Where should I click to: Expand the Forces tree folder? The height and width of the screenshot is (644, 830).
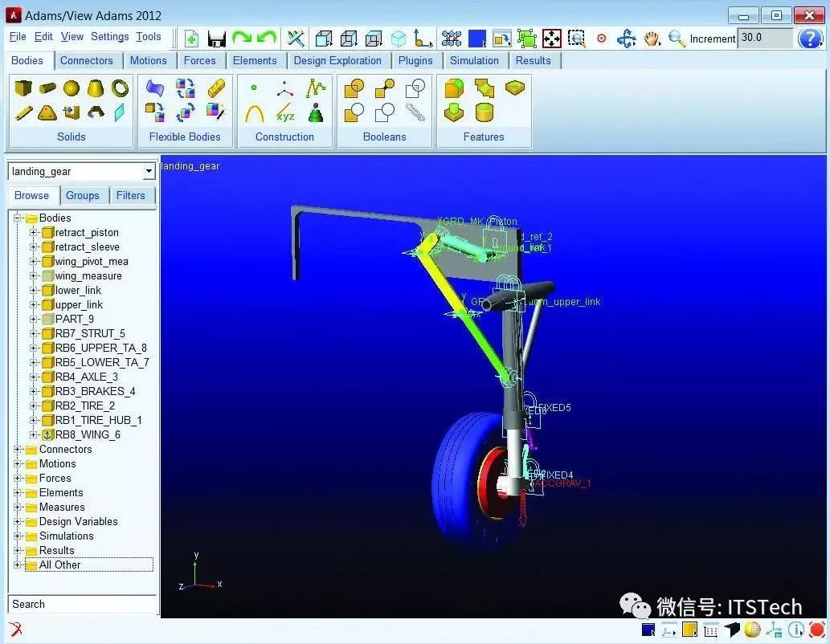(x=18, y=479)
